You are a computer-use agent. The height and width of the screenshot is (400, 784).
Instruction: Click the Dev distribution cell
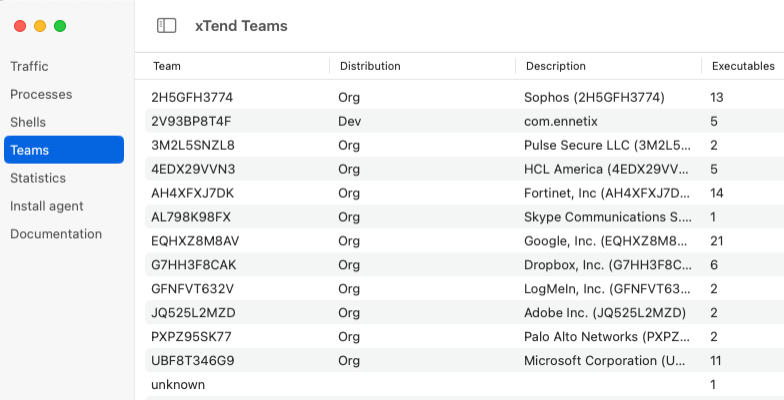(x=350, y=121)
